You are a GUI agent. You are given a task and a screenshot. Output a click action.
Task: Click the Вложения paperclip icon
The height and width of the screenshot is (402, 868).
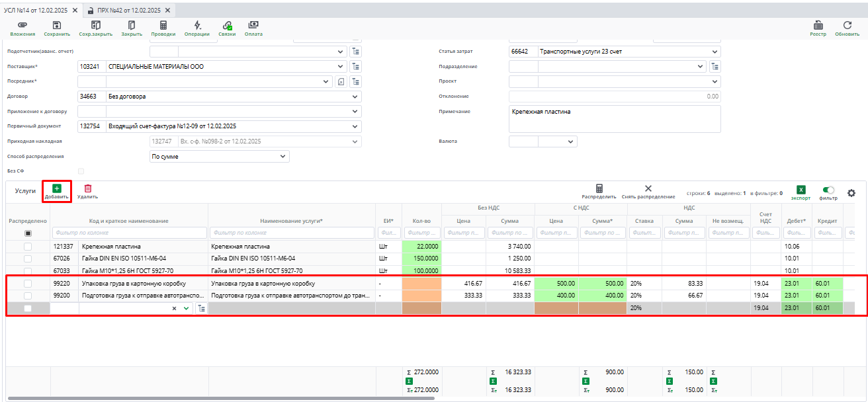[22, 25]
